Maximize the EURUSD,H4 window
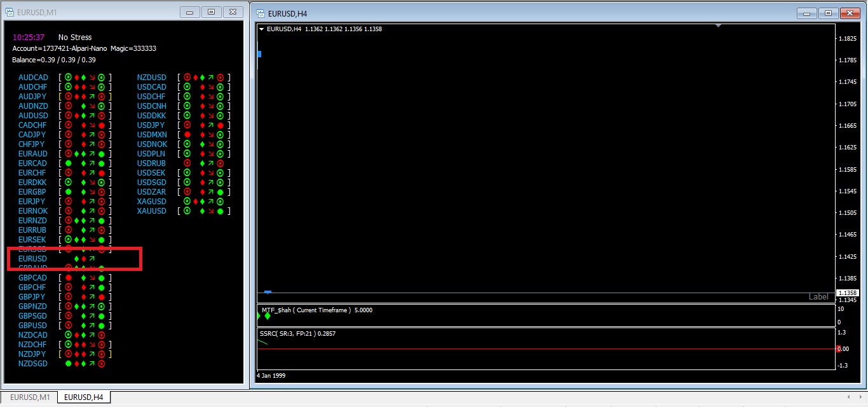 (x=829, y=13)
